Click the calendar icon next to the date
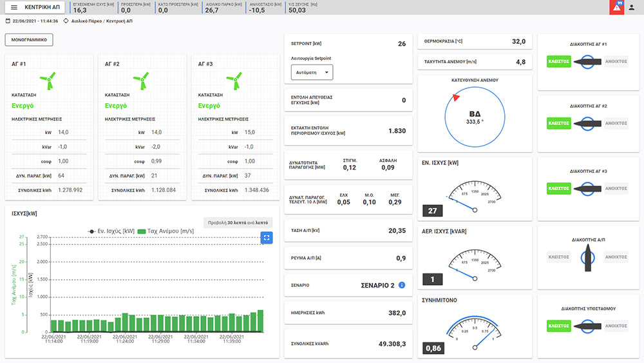The image size is (644, 363). coord(8,21)
